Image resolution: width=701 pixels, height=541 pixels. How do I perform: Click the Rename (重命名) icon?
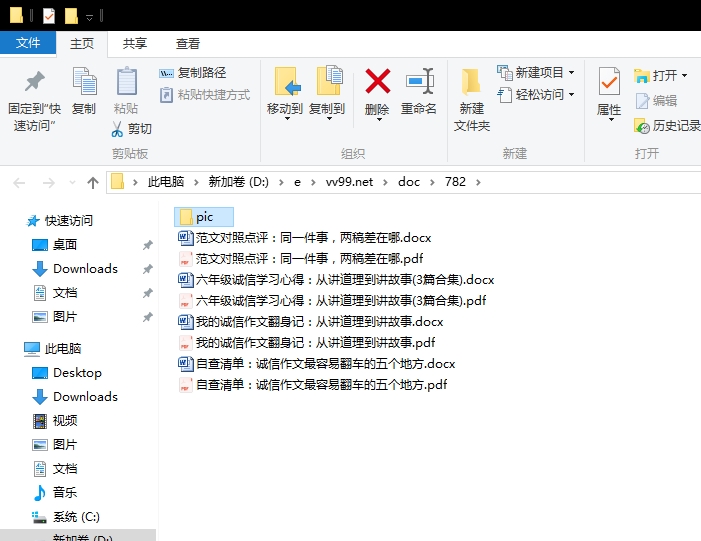[419, 81]
